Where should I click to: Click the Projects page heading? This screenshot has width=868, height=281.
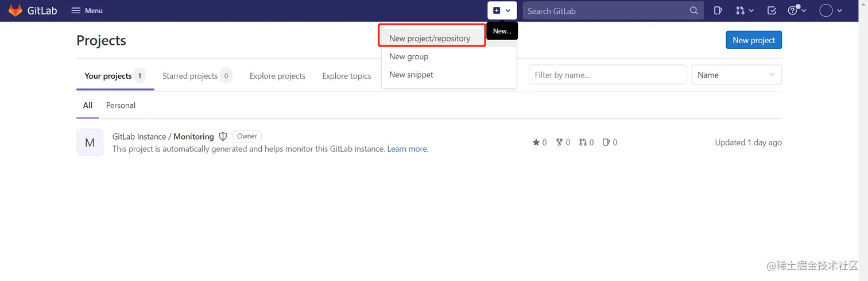[101, 40]
